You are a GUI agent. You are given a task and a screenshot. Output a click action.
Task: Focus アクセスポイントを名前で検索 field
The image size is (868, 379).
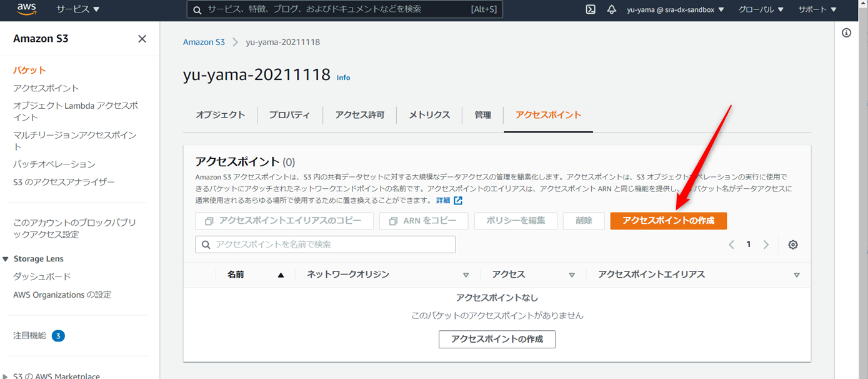point(325,245)
